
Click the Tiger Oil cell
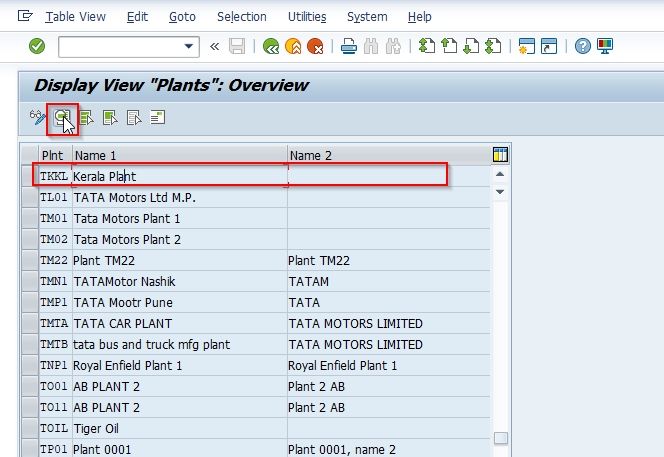[180, 428]
